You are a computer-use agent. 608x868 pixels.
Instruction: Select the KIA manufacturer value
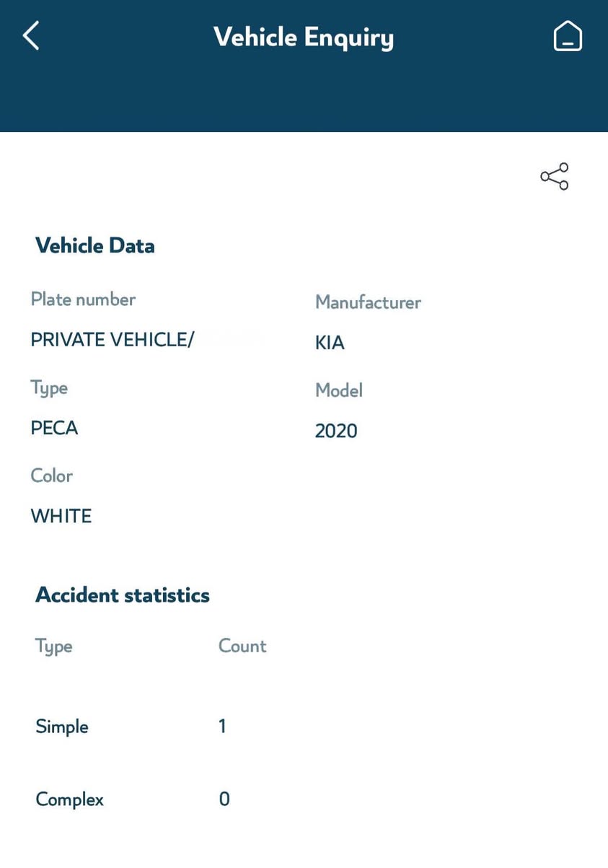tap(330, 343)
